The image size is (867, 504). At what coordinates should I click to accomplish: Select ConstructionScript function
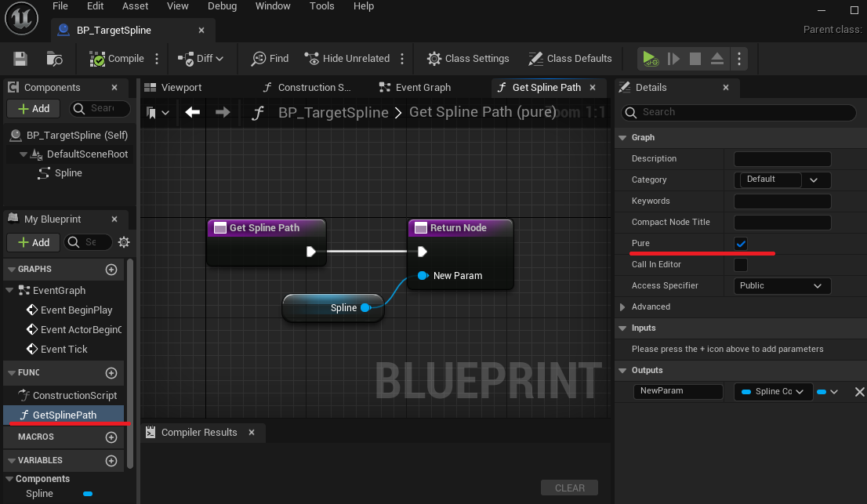pyautogui.click(x=67, y=395)
